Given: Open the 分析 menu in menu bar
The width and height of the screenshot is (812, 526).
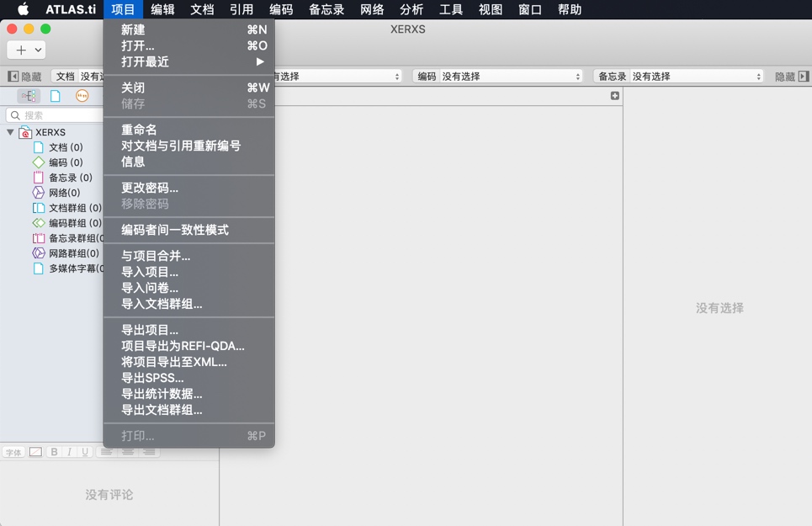Looking at the screenshot, I should click(x=411, y=9).
